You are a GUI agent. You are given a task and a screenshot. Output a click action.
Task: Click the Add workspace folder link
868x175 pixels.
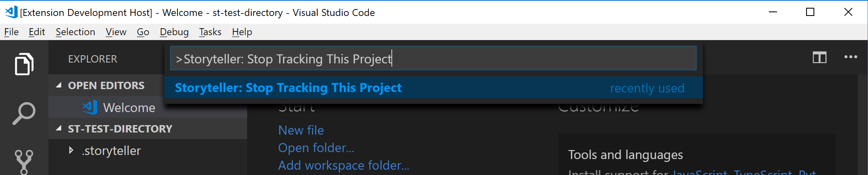[x=343, y=165]
